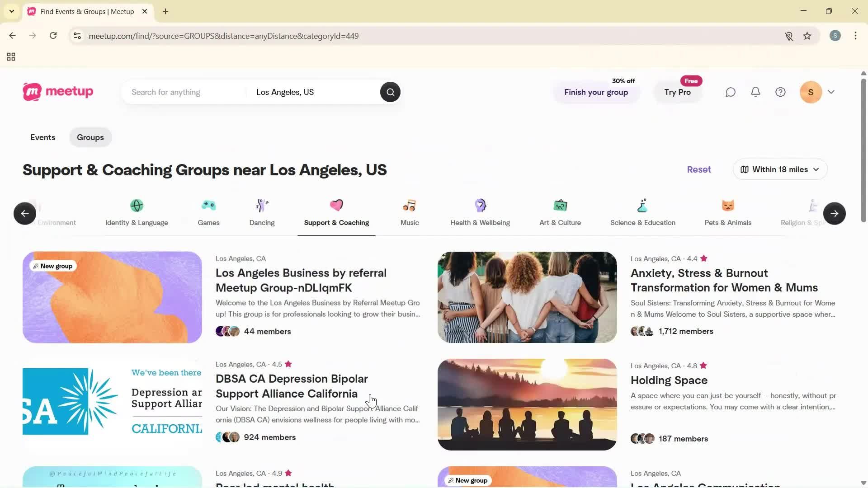The height and width of the screenshot is (488, 868).
Task: Select the Dancing category icon
Action: [x=262, y=206]
